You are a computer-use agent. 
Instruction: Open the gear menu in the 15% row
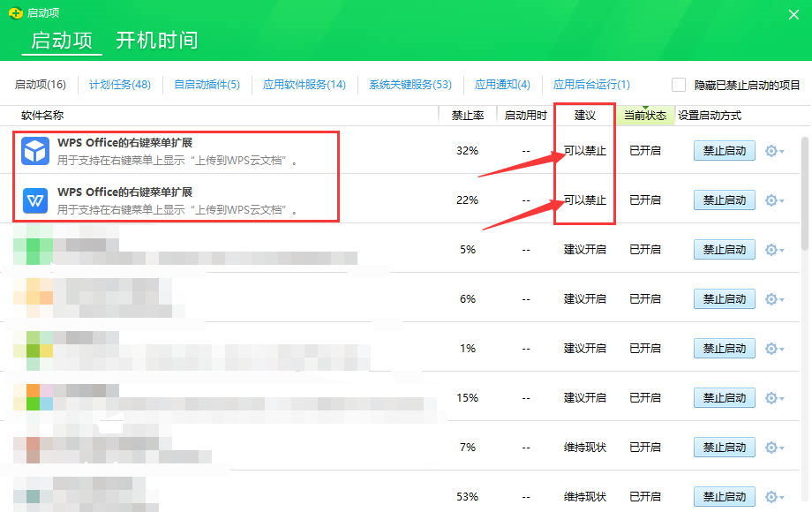pyautogui.click(x=774, y=398)
